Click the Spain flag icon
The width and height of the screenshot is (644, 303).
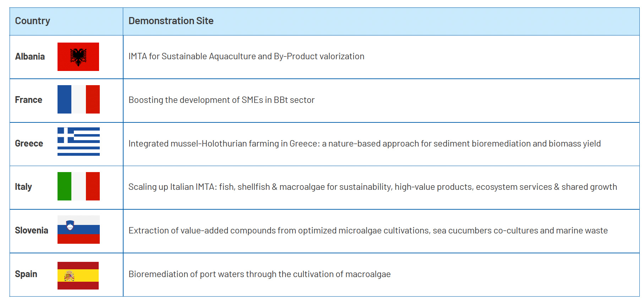tap(78, 276)
